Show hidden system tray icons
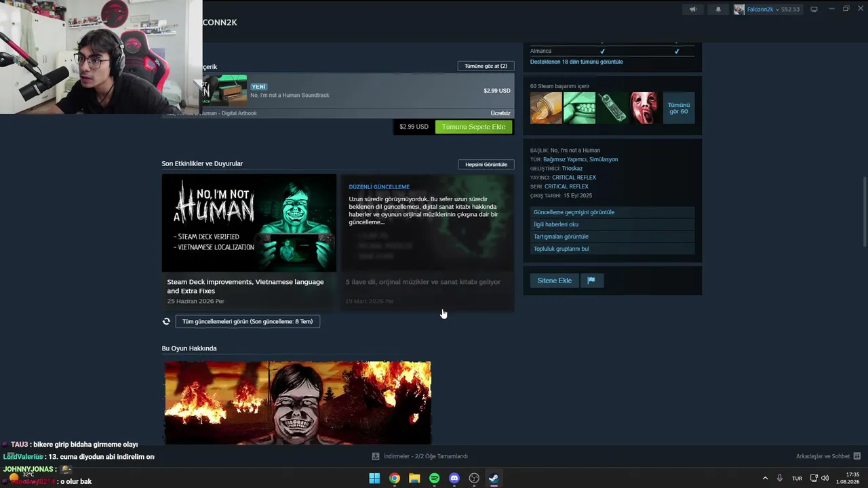868x488 pixels. (766, 479)
